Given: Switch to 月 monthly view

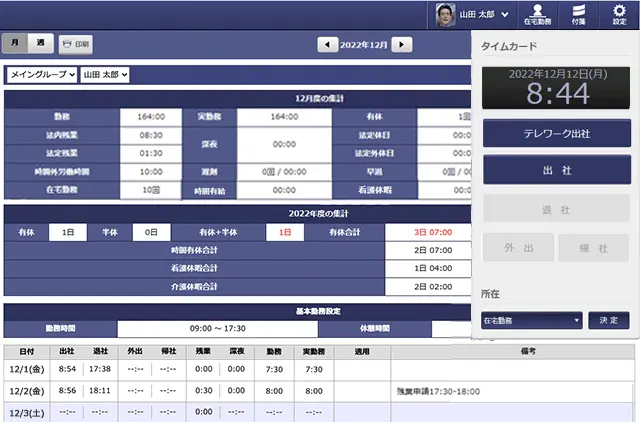Looking at the screenshot, I should pyautogui.click(x=15, y=44).
